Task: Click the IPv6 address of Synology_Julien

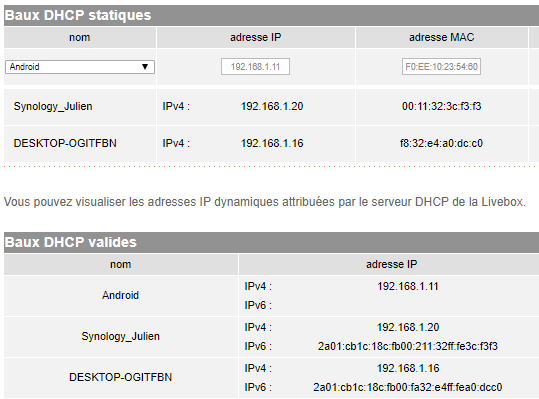Action: point(408,346)
